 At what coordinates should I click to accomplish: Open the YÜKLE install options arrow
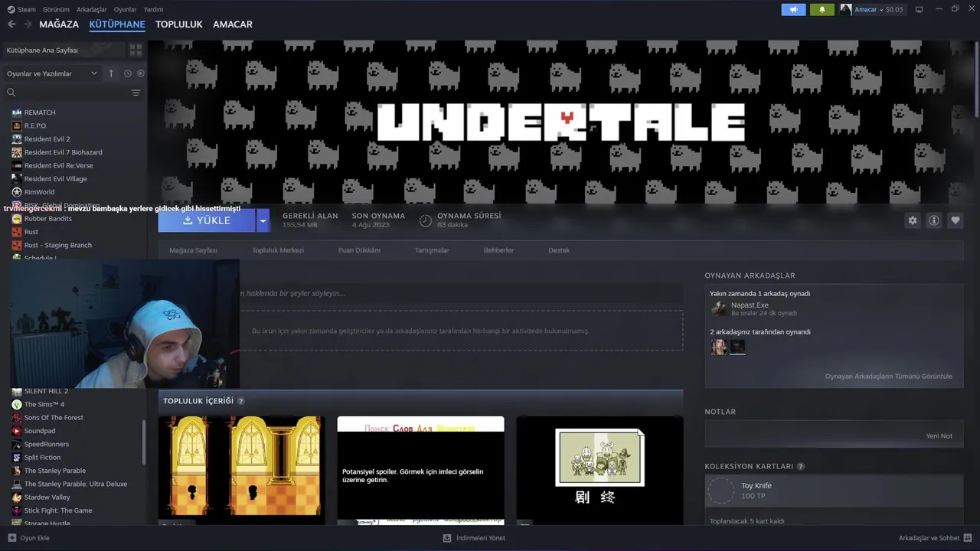click(263, 220)
